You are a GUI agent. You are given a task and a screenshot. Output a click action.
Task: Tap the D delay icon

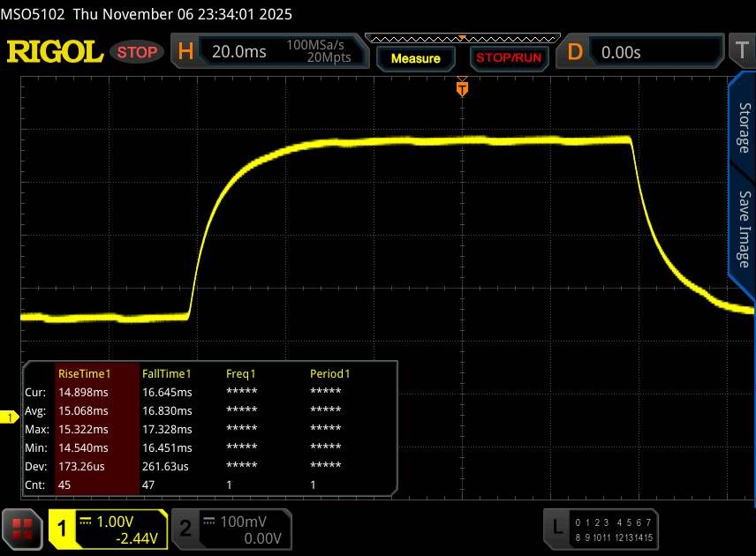(x=575, y=52)
